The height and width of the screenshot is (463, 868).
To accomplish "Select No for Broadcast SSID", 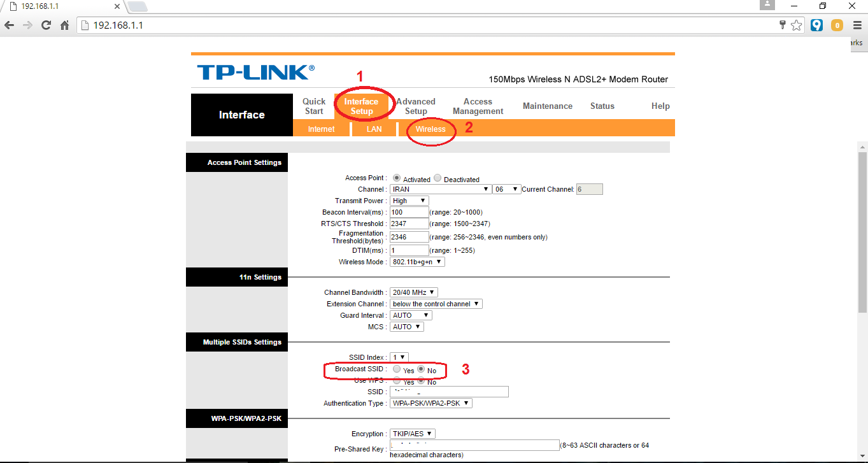I will [x=421, y=369].
